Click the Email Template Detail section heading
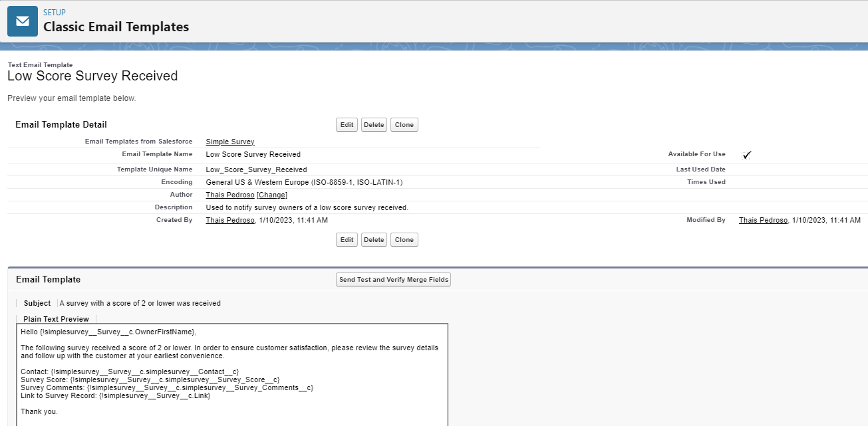 [x=61, y=124]
